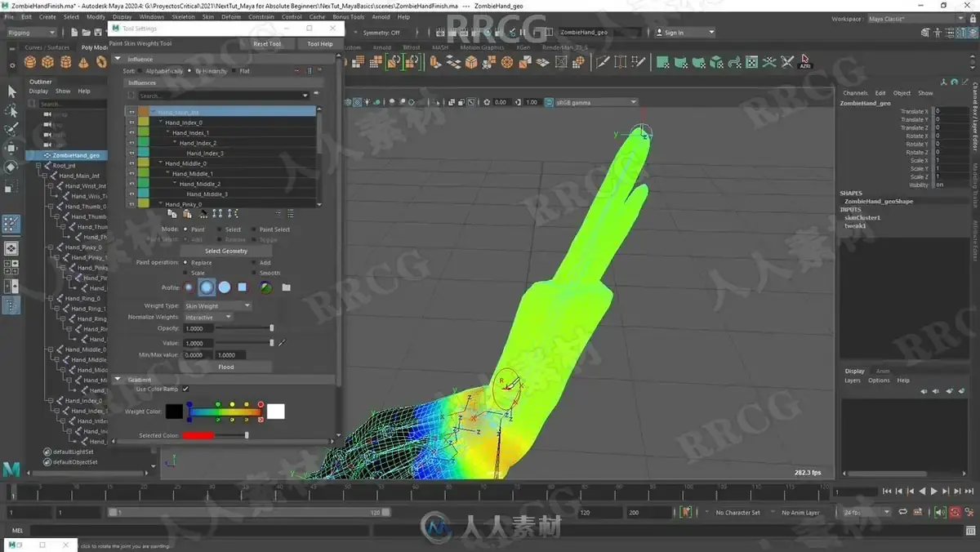The height and width of the screenshot is (552, 980).
Task: Select the Select mode radio button
Action: click(x=220, y=229)
